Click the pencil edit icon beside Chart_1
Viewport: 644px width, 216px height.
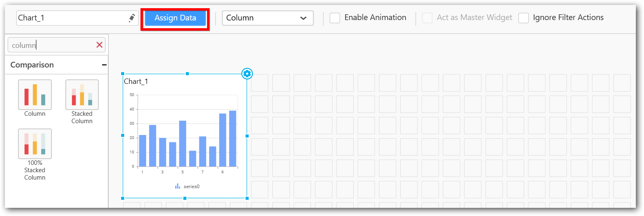[132, 18]
